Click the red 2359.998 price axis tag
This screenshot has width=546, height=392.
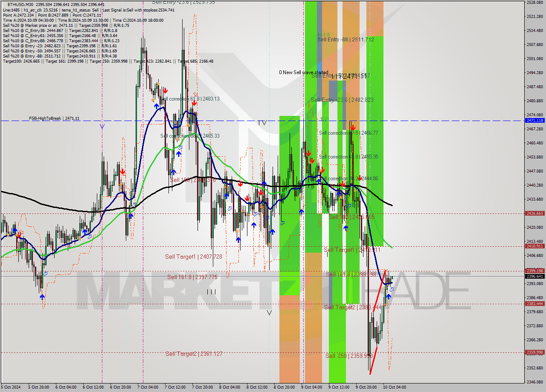534,352
